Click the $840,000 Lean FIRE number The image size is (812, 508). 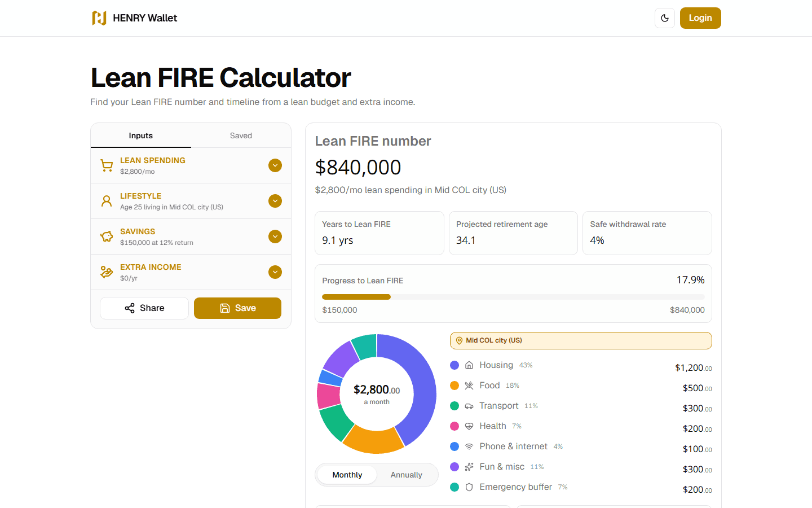pos(358,167)
